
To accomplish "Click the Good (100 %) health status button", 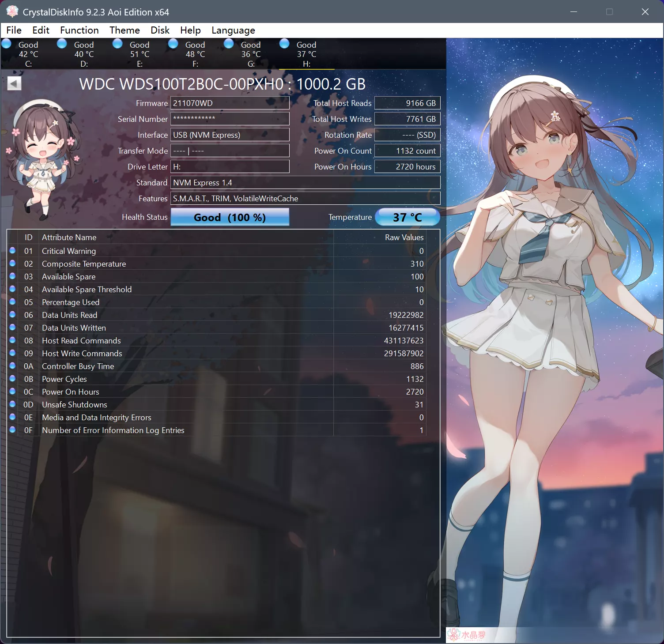I will pyautogui.click(x=230, y=217).
